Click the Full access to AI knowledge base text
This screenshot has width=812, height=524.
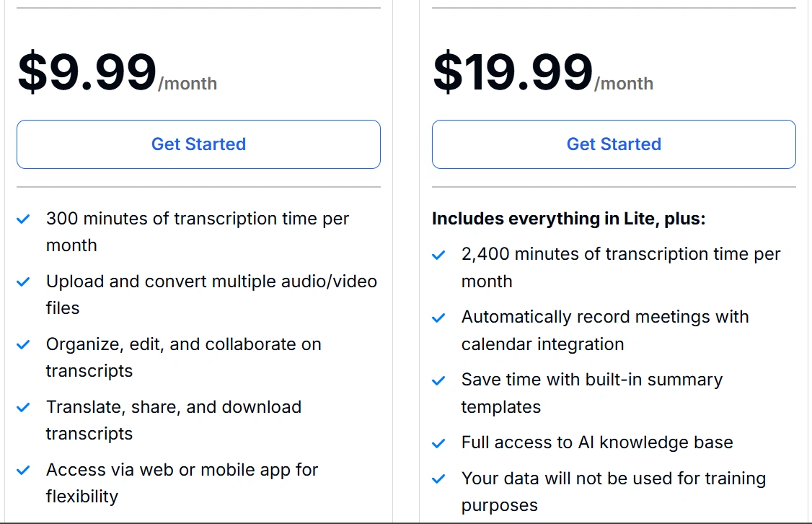(597, 442)
